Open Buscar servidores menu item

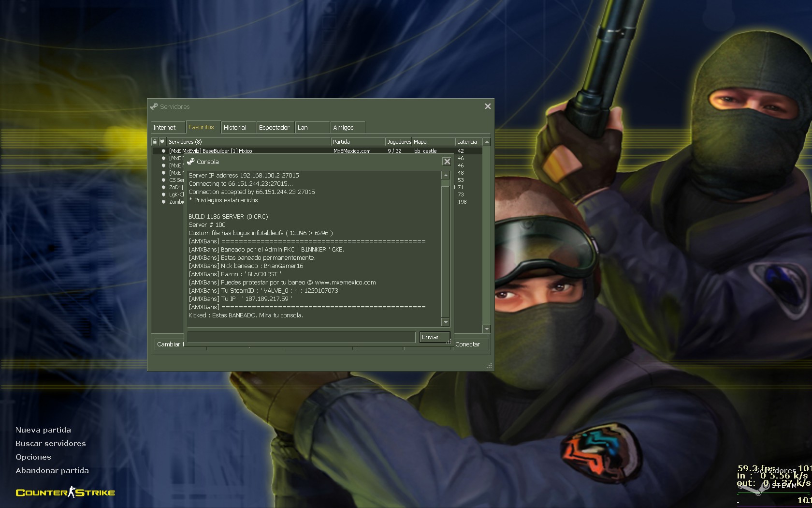51,444
